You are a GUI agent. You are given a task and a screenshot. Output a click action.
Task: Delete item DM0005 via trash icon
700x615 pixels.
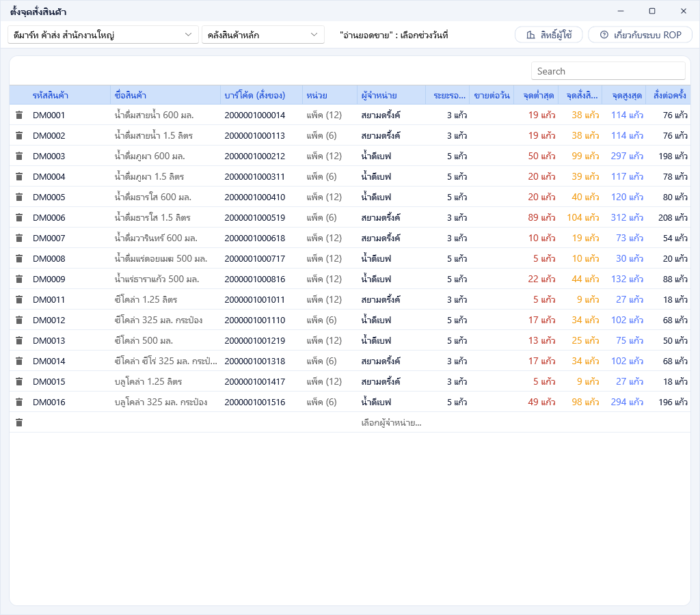pyautogui.click(x=19, y=197)
